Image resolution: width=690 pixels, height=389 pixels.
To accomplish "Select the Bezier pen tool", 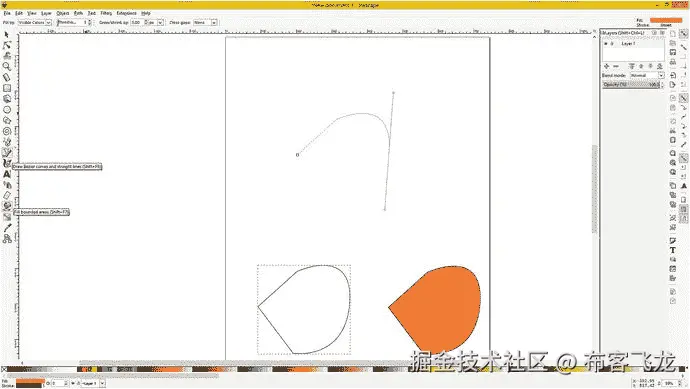I will (7, 153).
